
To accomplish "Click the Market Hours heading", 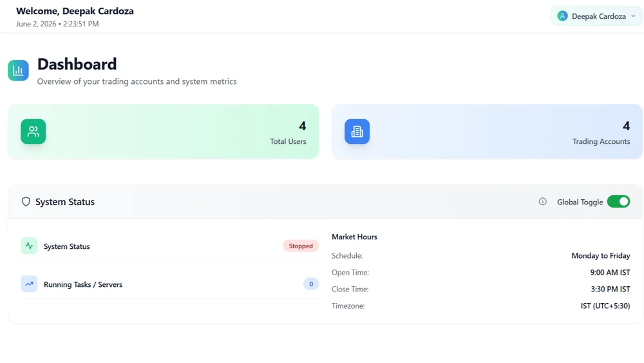I will 354,237.
